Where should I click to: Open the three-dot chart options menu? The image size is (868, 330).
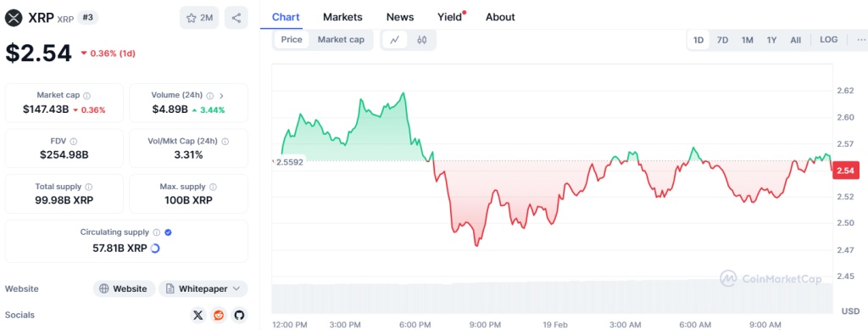(861, 40)
